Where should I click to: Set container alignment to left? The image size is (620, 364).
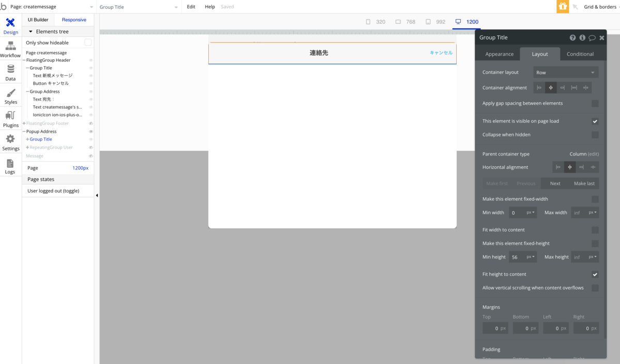(x=539, y=88)
